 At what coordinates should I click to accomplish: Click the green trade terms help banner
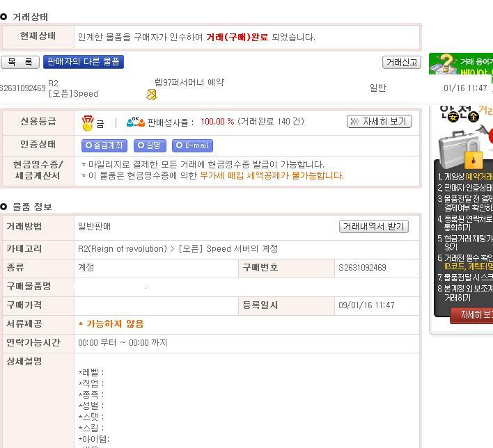460,63
